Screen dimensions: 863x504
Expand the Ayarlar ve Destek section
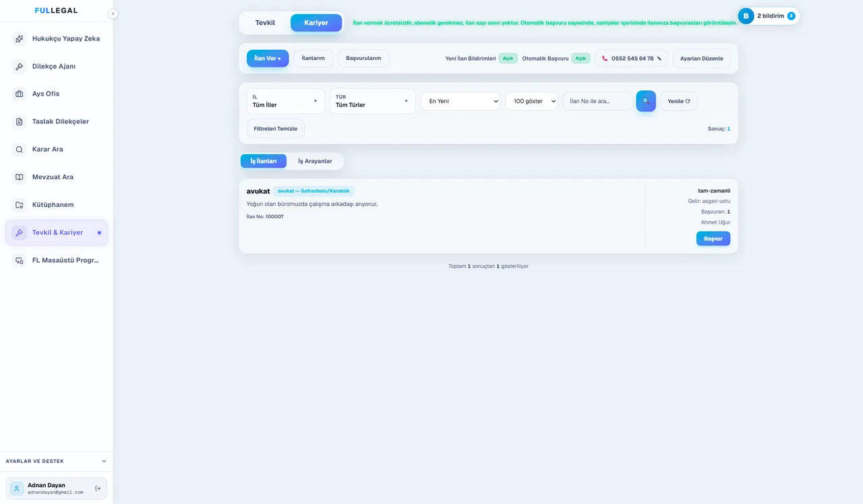pos(56,462)
